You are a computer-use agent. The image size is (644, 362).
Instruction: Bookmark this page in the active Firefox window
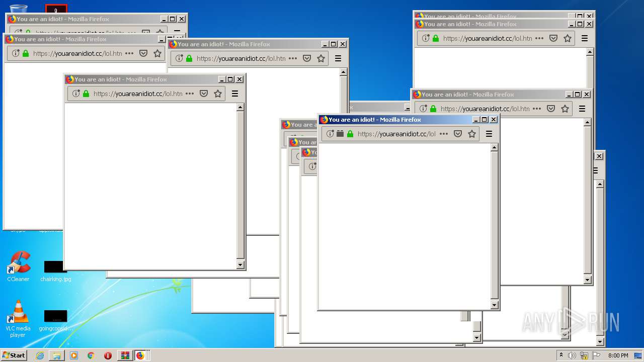point(472,134)
